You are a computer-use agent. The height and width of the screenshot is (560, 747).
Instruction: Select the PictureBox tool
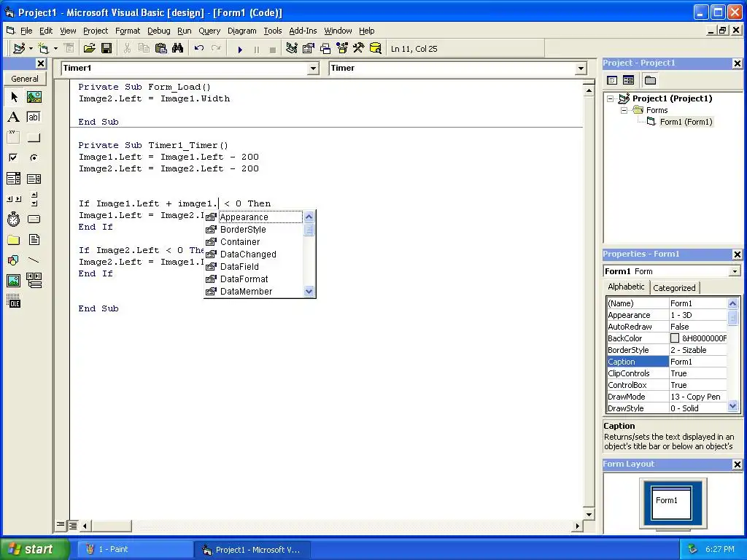click(x=34, y=97)
